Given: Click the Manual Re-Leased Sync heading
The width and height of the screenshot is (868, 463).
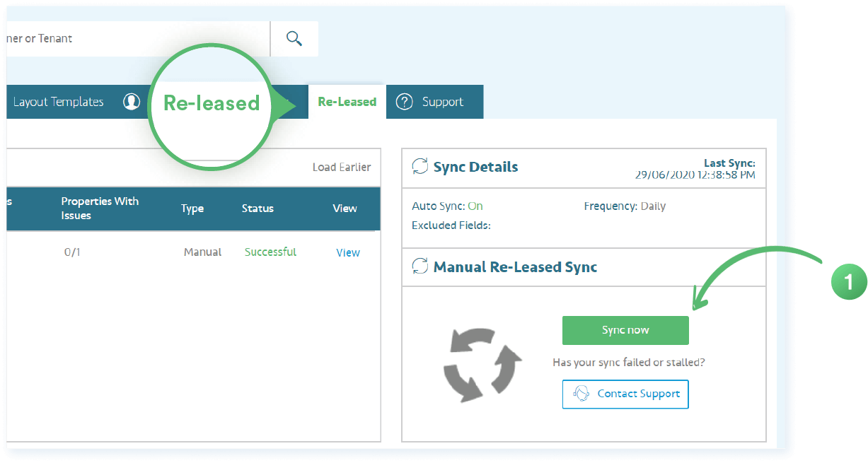Looking at the screenshot, I should click(515, 267).
